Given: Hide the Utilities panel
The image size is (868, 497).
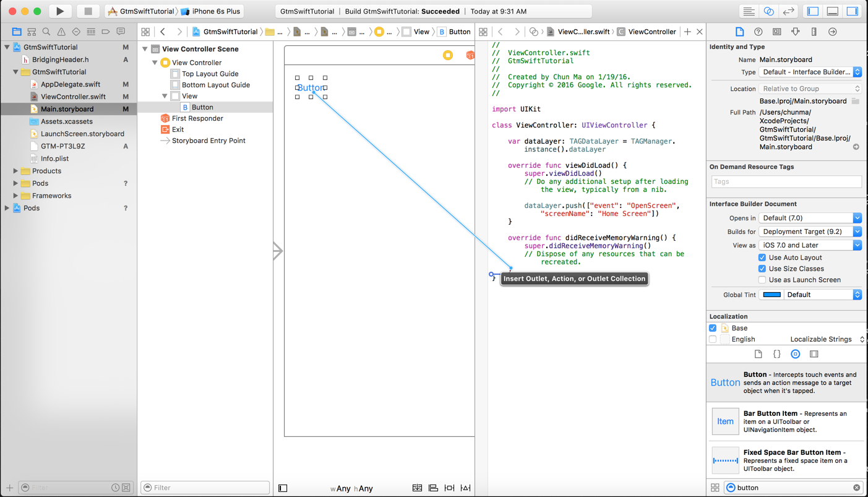Looking at the screenshot, I should pos(852,10).
